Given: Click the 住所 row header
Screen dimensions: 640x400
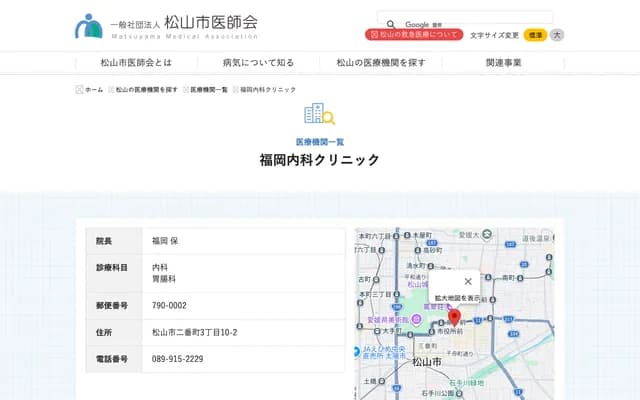Looking at the screenshot, I should click(114, 333).
